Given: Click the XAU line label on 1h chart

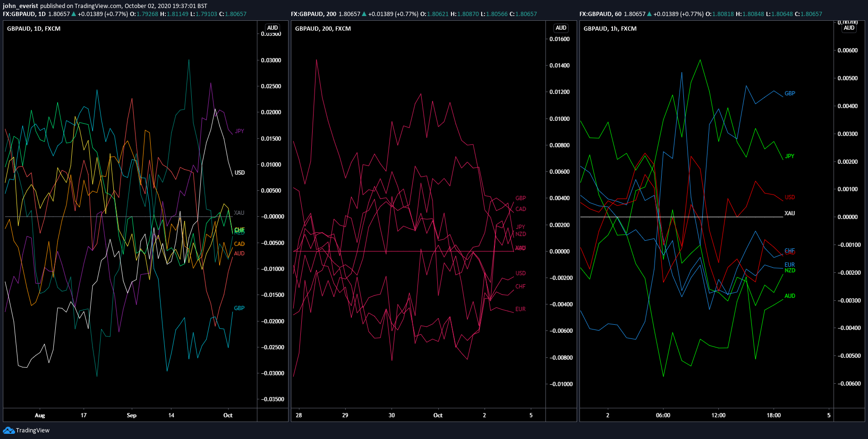Looking at the screenshot, I should point(790,213).
